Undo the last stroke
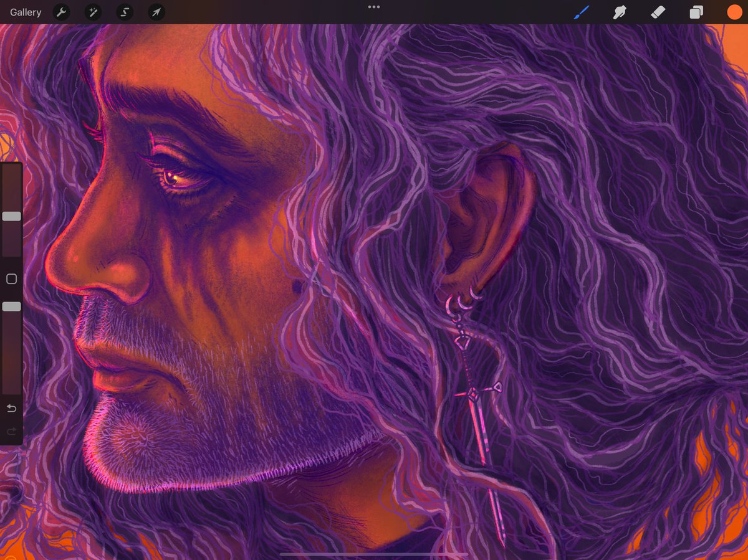This screenshot has height=560, width=748. [x=11, y=408]
